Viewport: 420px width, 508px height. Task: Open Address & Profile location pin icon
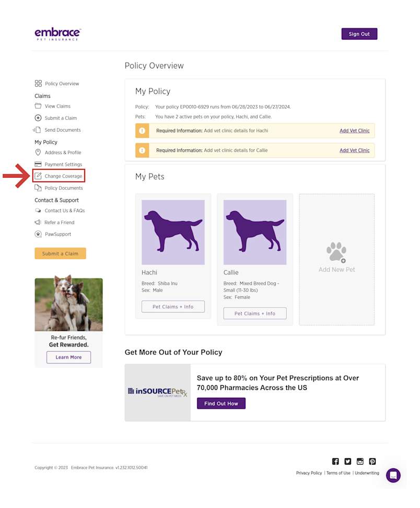[x=39, y=153]
